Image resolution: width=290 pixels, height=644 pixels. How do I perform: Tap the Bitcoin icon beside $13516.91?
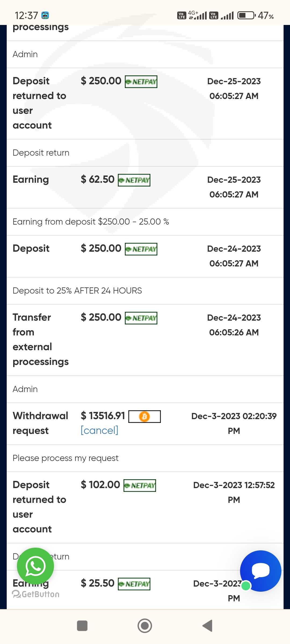144,416
